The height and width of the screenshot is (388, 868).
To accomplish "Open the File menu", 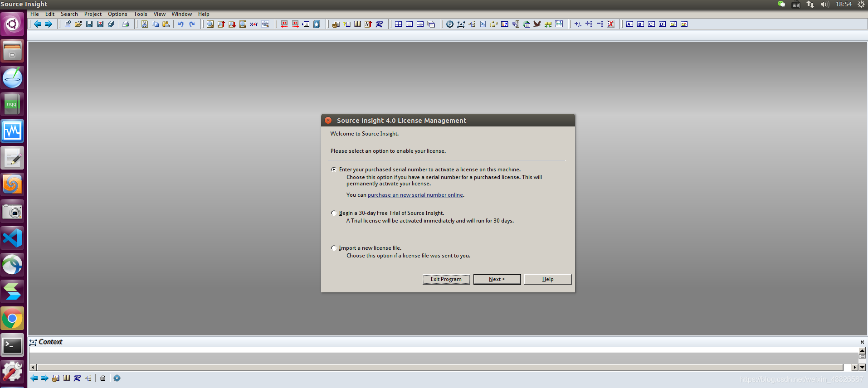I will click(x=34, y=14).
